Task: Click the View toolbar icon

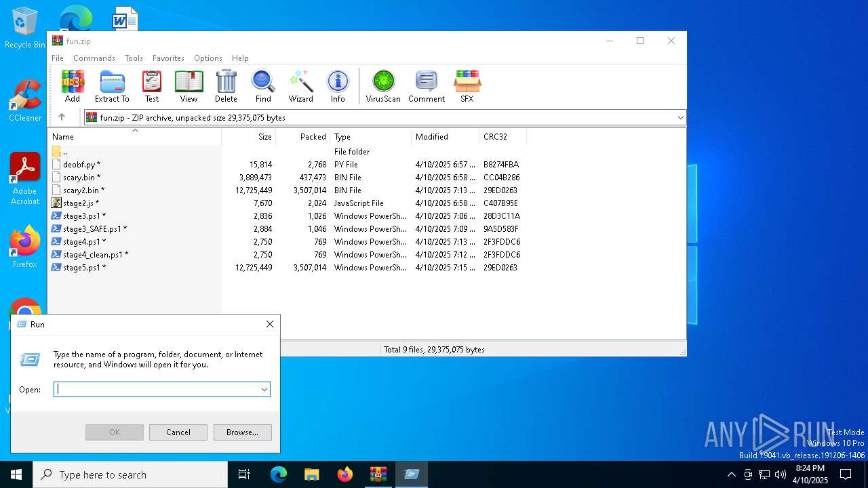Action: point(189,86)
